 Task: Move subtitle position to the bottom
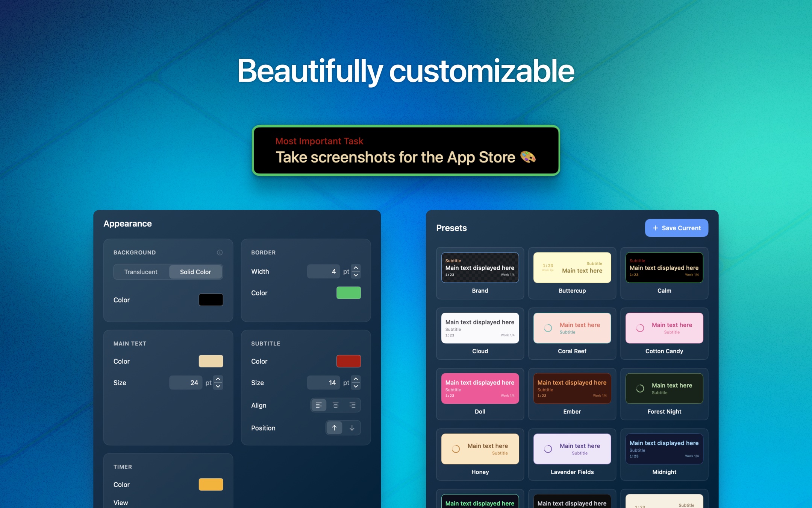click(351, 428)
